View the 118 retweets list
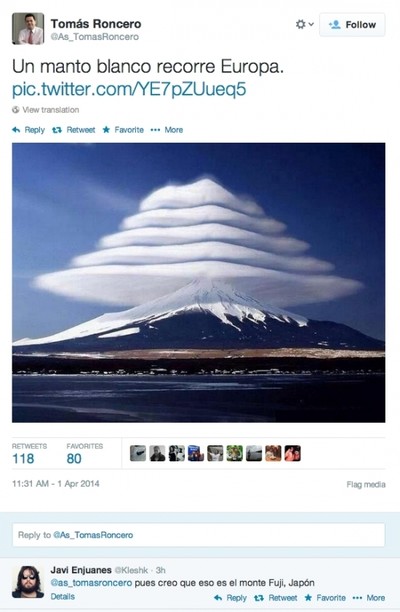Image resolution: width=400 pixels, height=612 pixels. pyautogui.click(x=29, y=454)
